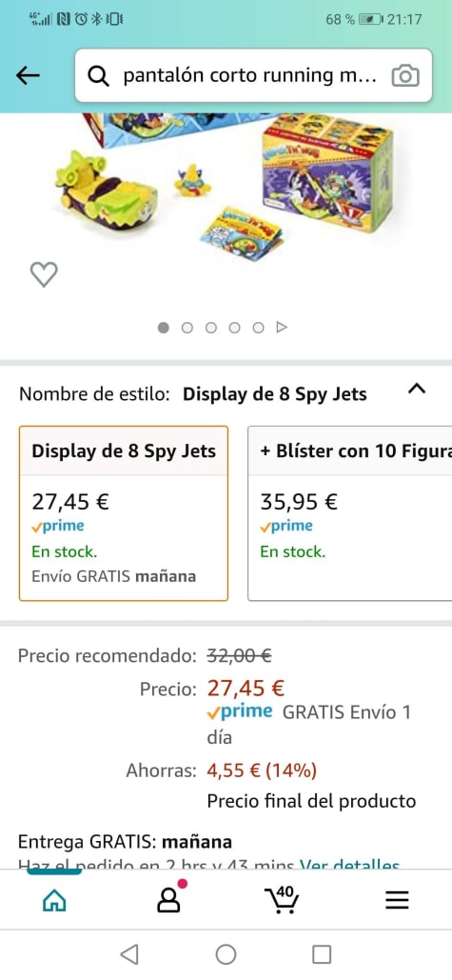Jump to last image carousel dot
The image size is (452, 980).
(x=259, y=328)
